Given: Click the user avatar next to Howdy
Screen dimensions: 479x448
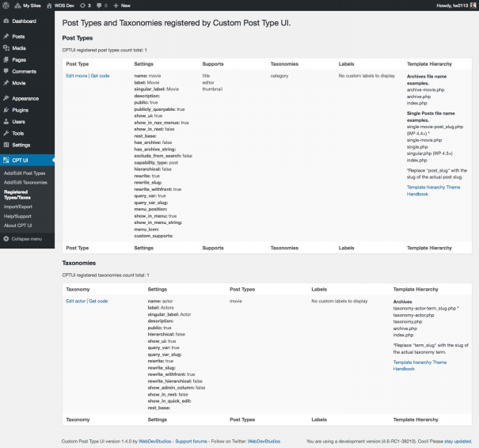Looking at the screenshot, I should (473, 5).
